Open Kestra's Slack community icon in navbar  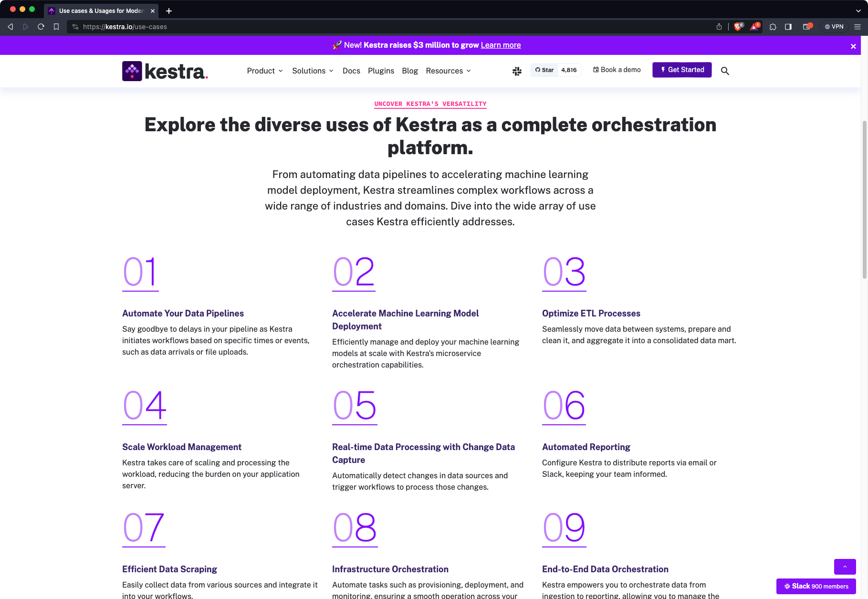click(x=517, y=71)
